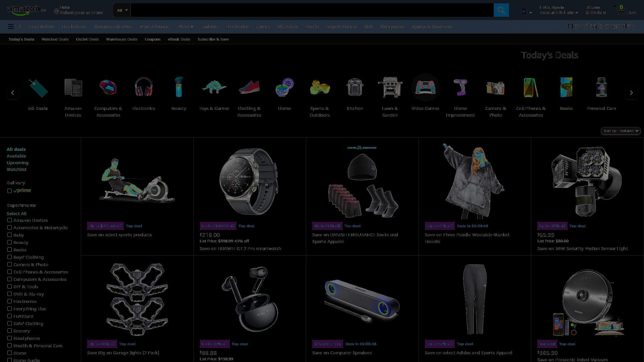The height and width of the screenshot is (362, 644).
Task: Open the country flag language selector
Action: coord(526,12)
